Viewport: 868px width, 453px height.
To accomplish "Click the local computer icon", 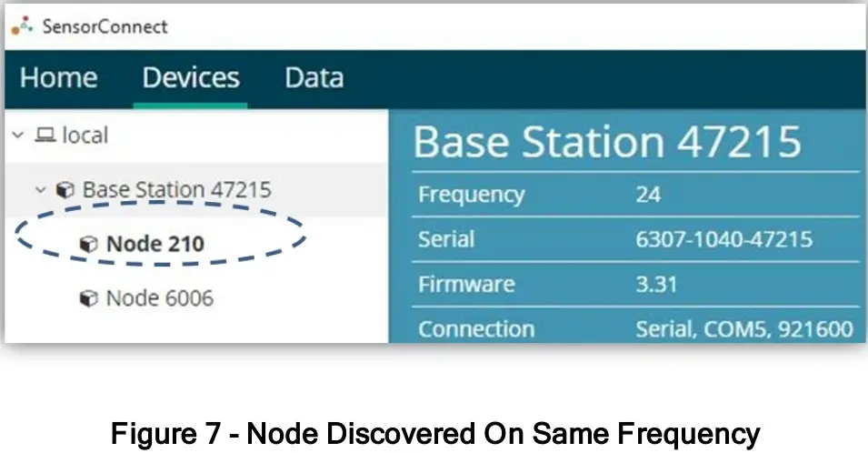I will [45, 136].
